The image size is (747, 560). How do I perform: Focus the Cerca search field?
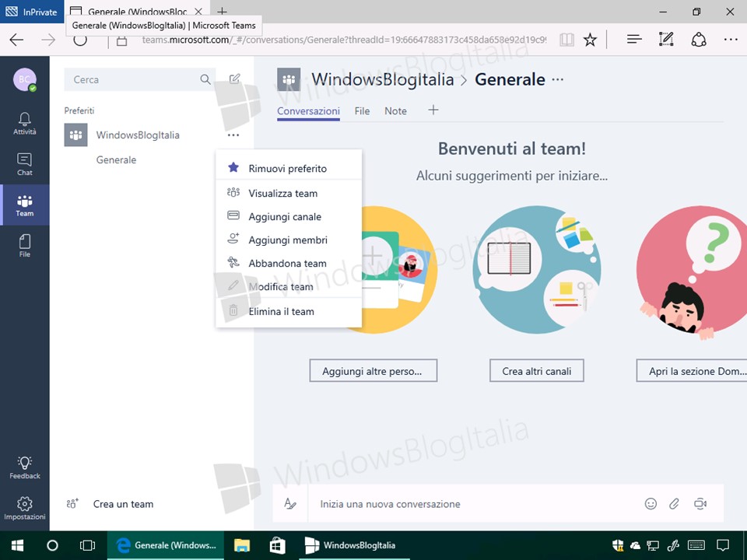(139, 79)
